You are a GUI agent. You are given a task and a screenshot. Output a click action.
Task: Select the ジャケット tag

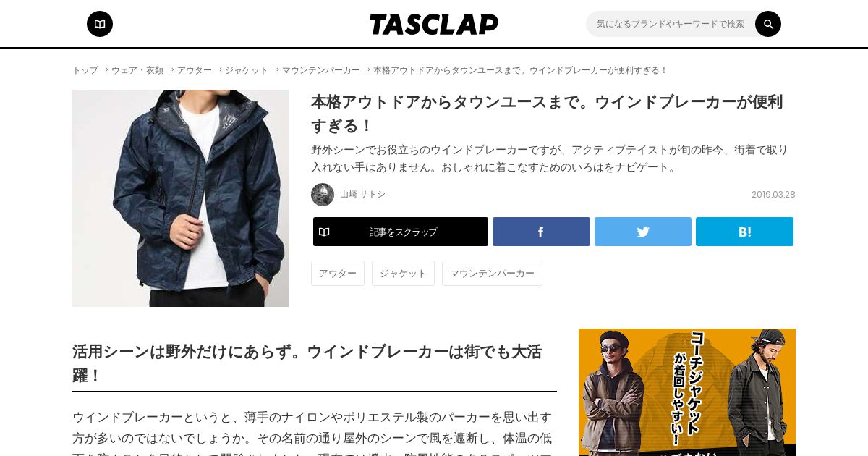click(403, 273)
